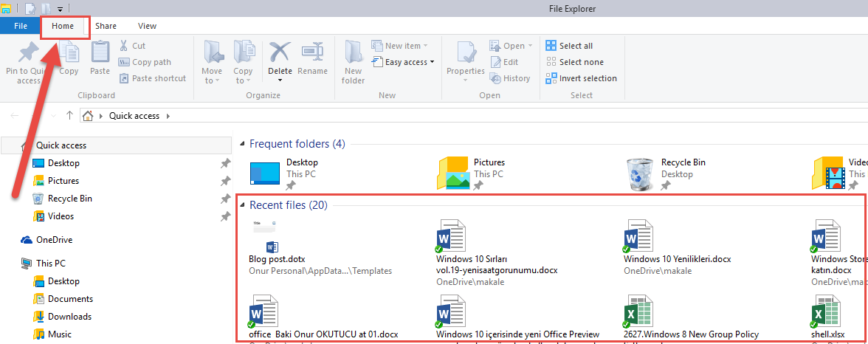Select This PC in the navigation pane
Viewport: 868px width, 344px height.
click(51, 263)
